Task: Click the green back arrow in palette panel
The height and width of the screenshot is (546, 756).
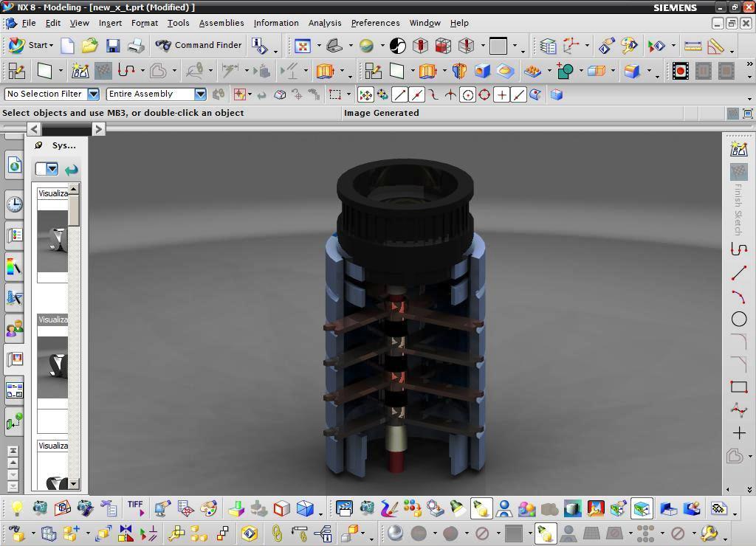Action: 72,169
